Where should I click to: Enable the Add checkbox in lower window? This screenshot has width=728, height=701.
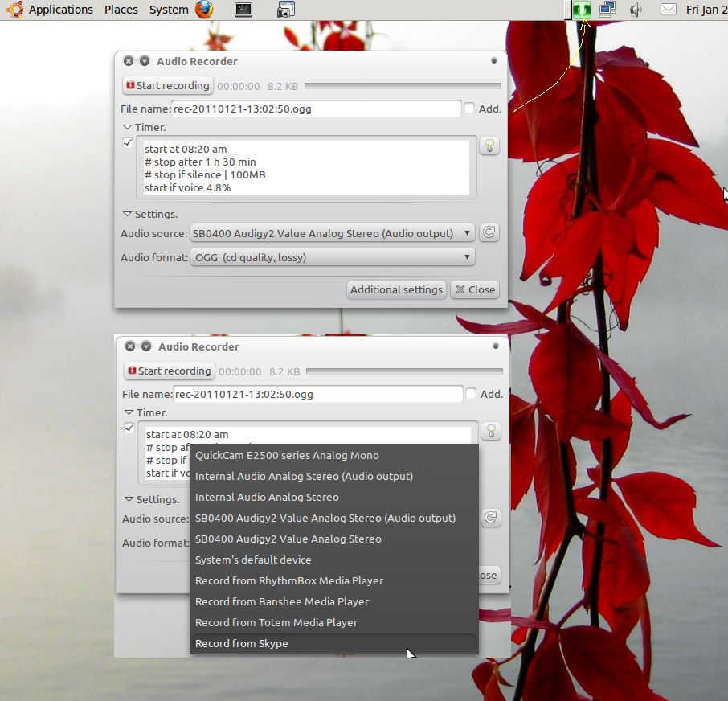tap(470, 394)
